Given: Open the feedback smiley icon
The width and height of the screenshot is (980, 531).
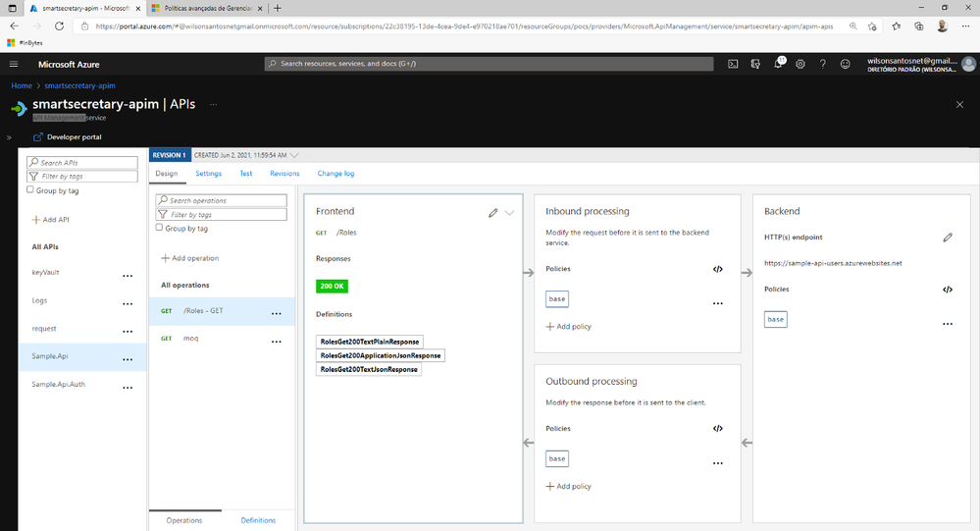Looking at the screenshot, I should pos(846,64).
